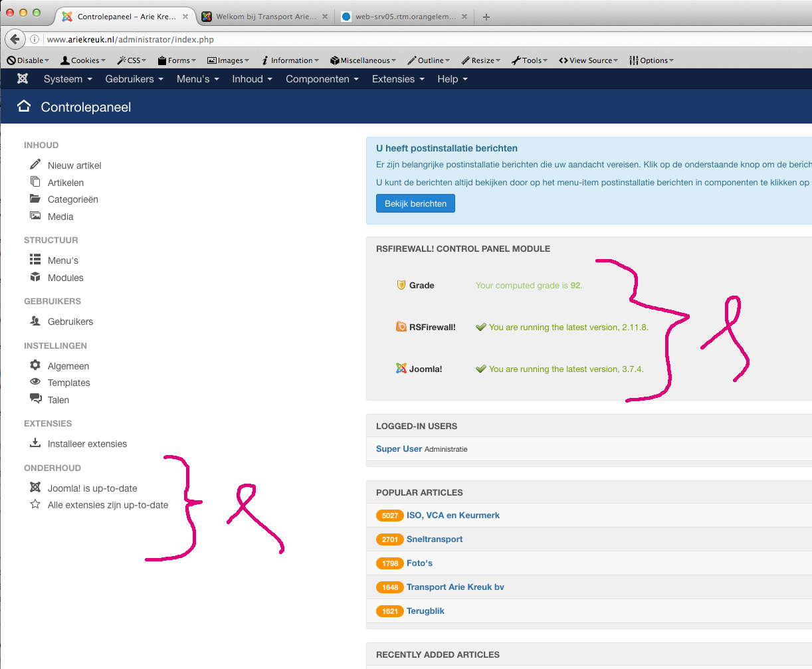Screen dimensions: 812x669
Task: Click the browser back arrow button
Action: [x=15, y=39]
